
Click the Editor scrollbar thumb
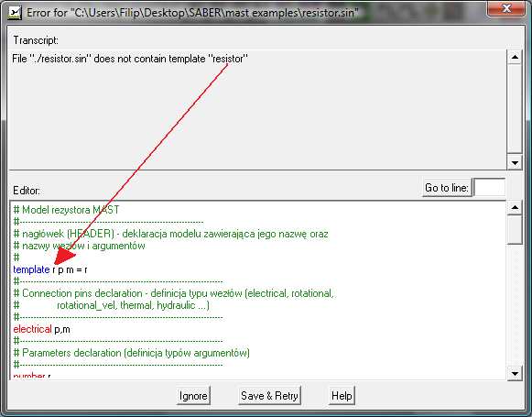(515, 229)
